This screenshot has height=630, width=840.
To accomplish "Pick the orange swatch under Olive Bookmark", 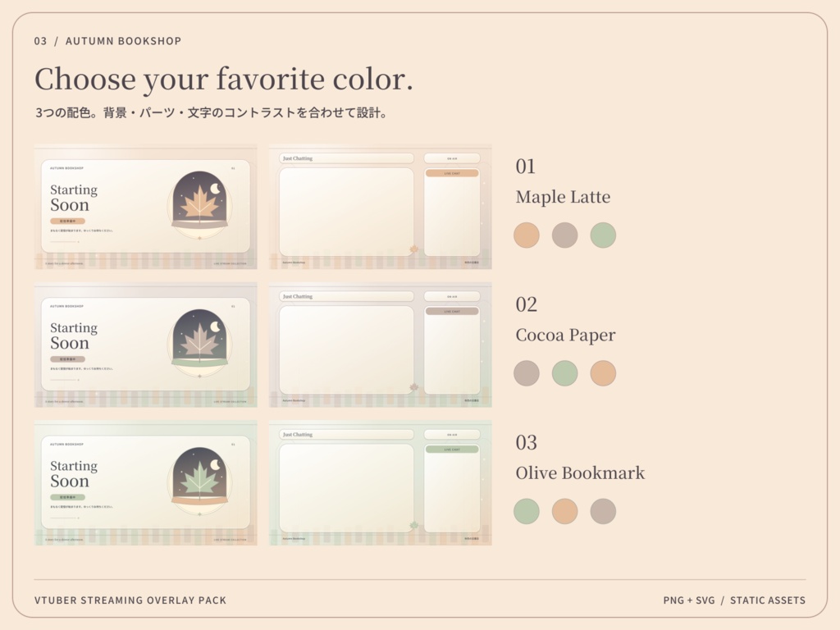I will point(564,511).
